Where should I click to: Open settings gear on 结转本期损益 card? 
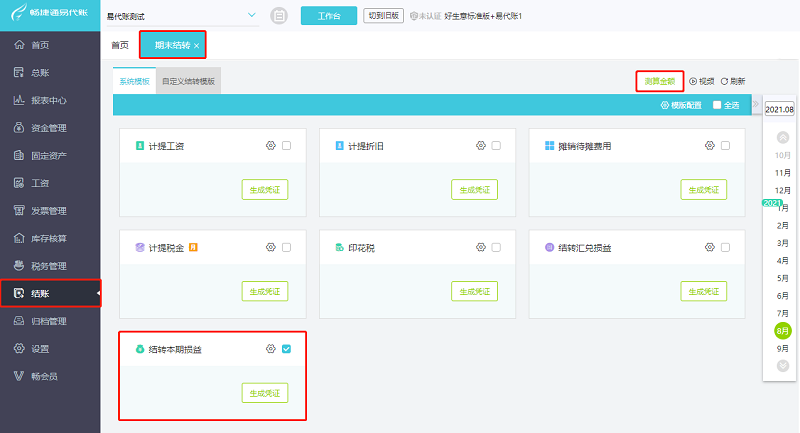[x=270, y=349]
